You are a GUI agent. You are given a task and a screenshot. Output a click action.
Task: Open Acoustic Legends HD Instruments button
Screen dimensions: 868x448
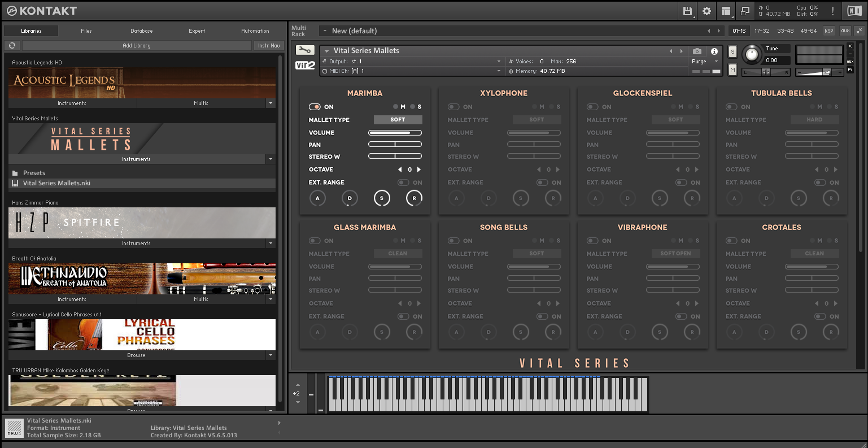click(72, 103)
